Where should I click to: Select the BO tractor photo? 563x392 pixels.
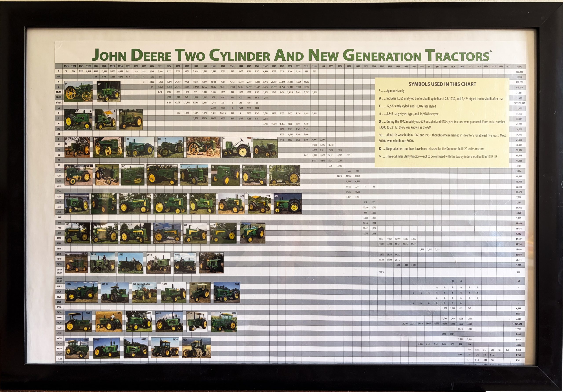click(x=203, y=147)
